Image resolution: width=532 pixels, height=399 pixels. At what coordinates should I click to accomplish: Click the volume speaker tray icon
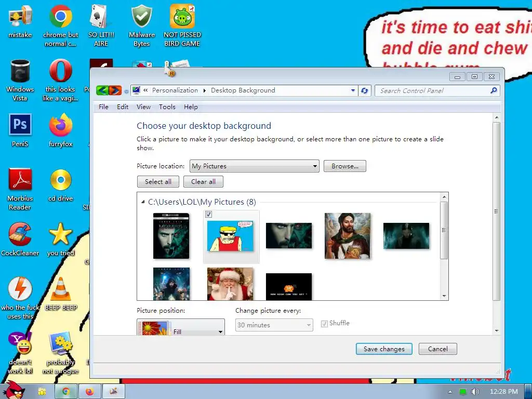click(x=475, y=392)
